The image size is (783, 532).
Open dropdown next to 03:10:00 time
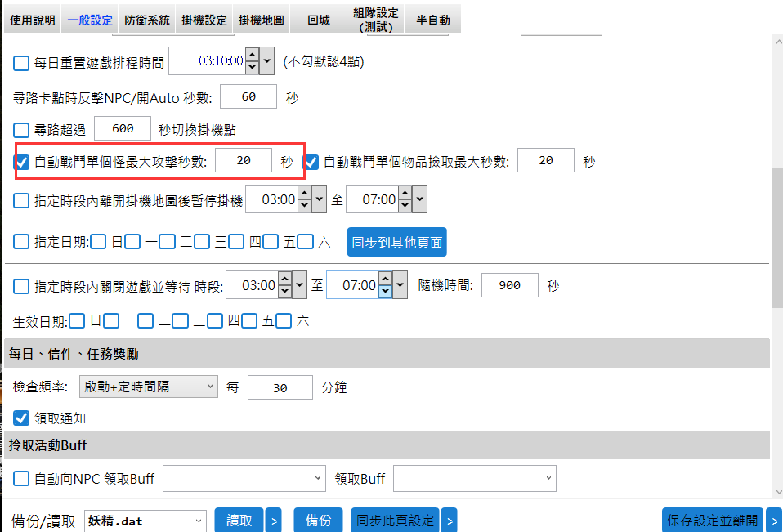click(267, 61)
